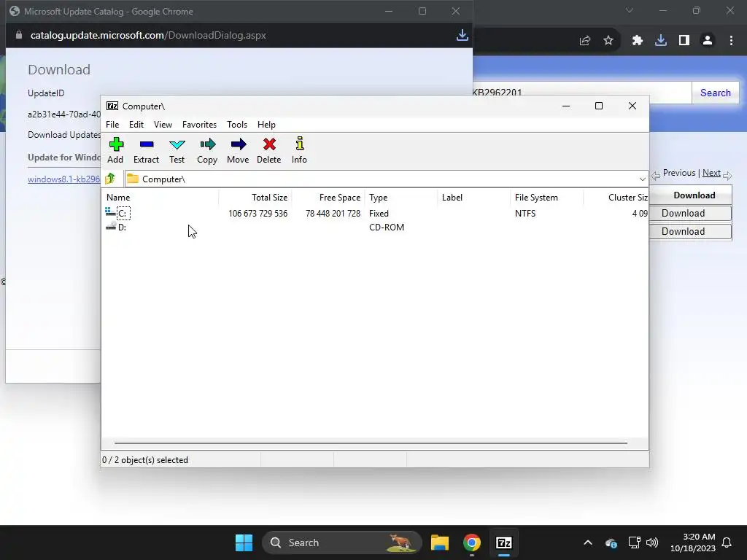
Task: Click the Search button in Update Catalog
Action: point(715,93)
